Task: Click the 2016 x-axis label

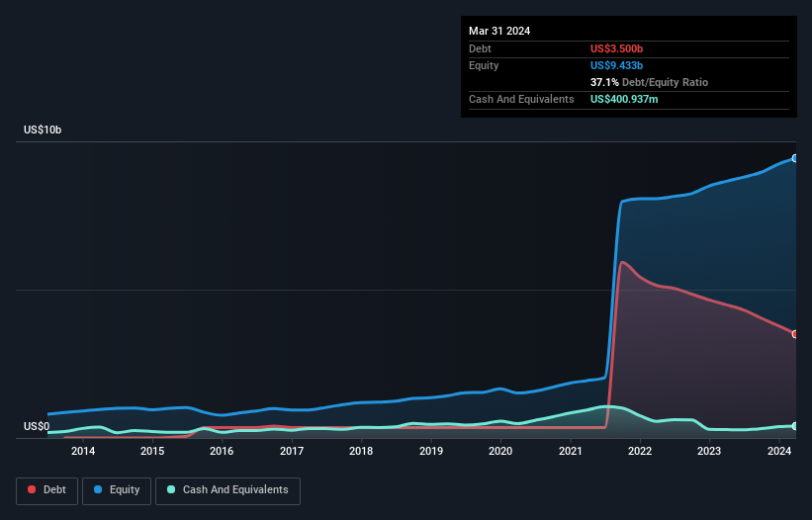Action: click(x=222, y=451)
